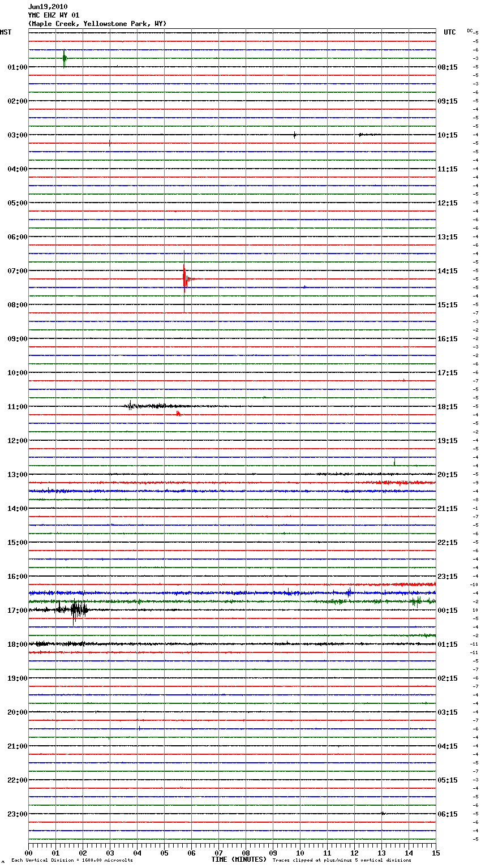Image resolution: width=481 pixels, height=868 pixels.
Task: Select the 14:00 MST time label
Action: (x=18, y=509)
